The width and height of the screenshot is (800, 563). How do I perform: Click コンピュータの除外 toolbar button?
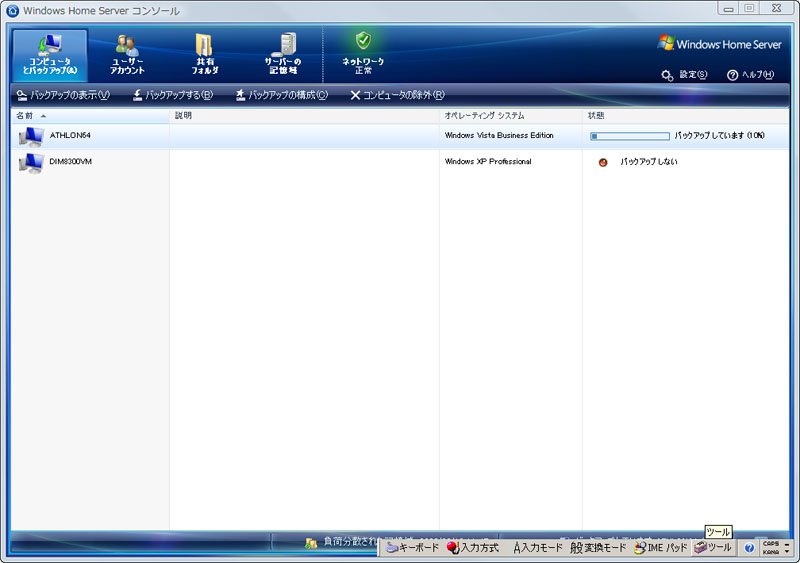(397, 95)
